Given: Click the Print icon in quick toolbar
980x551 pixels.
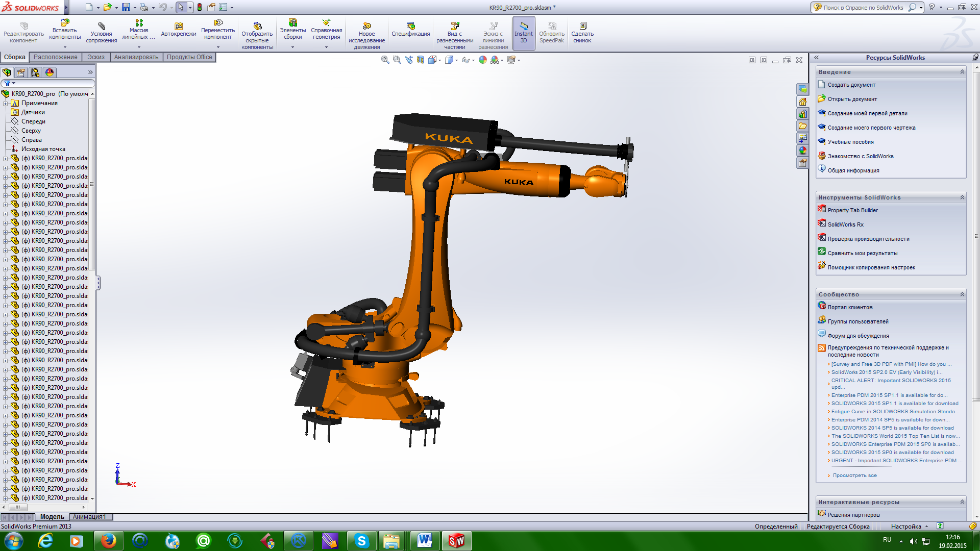Looking at the screenshot, I should click(144, 7).
